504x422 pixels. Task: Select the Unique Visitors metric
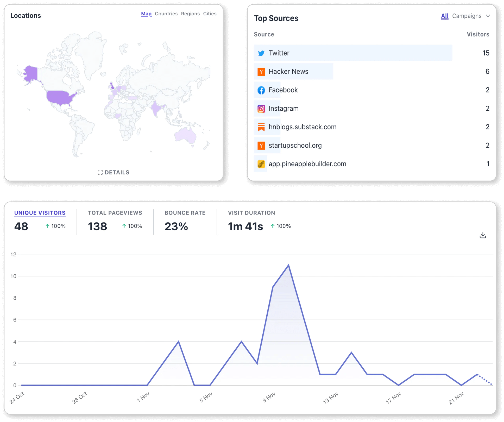(x=40, y=213)
